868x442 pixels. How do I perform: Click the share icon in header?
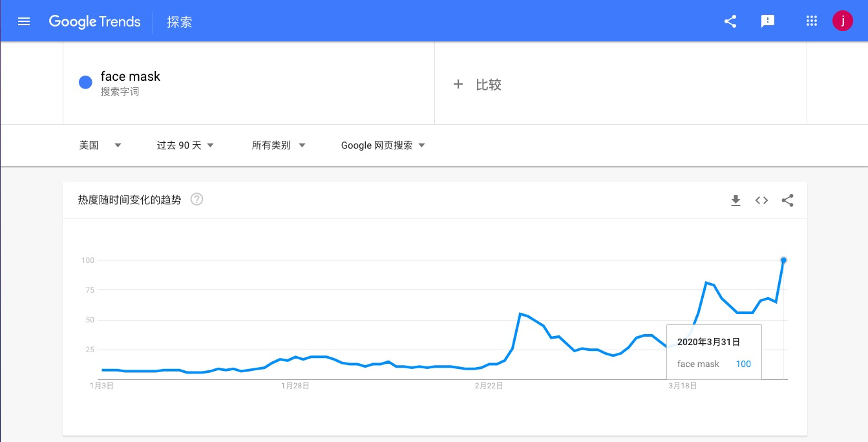(730, 21)
